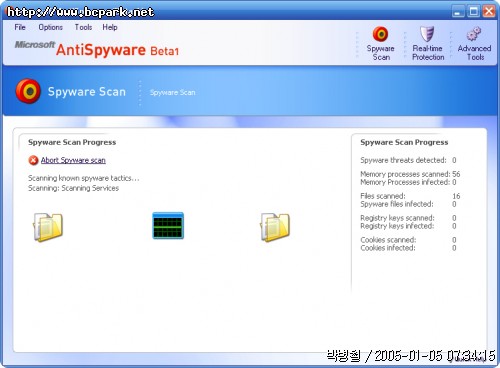500x368 pixels.
Task: Open the Tools menu
Action: 83,27
